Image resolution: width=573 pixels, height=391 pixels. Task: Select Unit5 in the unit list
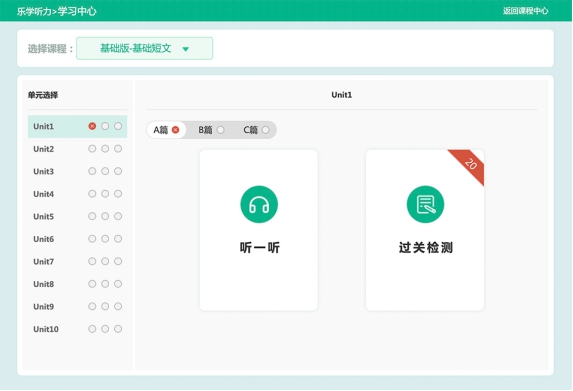pyautogui.click(x=77, y=216)
